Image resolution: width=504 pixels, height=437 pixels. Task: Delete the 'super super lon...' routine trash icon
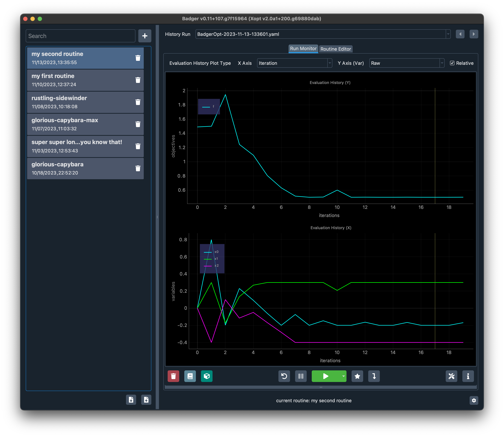click(138, 146)
